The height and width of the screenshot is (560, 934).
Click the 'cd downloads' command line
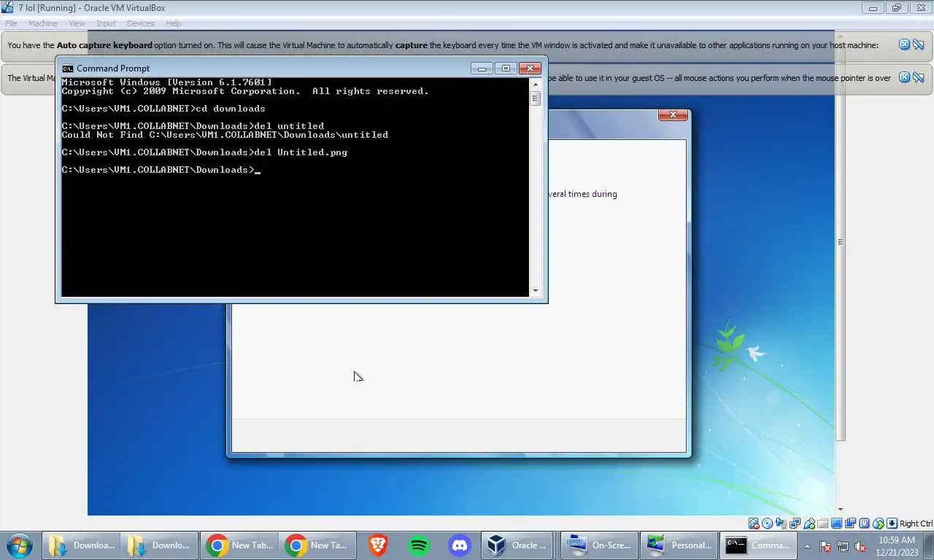[163, 109]
